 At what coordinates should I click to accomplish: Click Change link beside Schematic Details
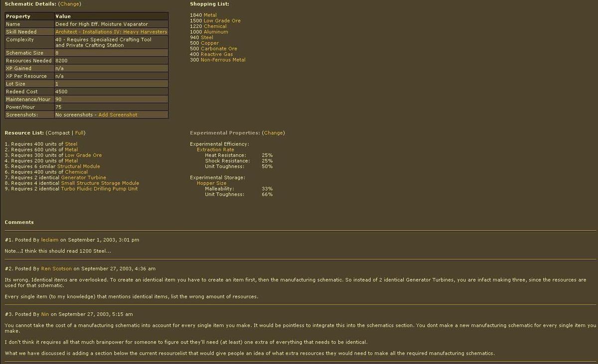click(x=69, y=4)
